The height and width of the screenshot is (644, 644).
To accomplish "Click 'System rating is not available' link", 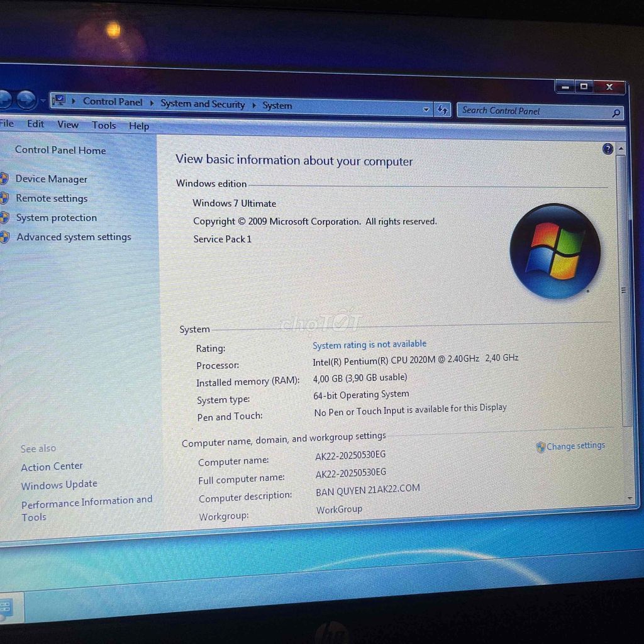I will pos(370,344).
